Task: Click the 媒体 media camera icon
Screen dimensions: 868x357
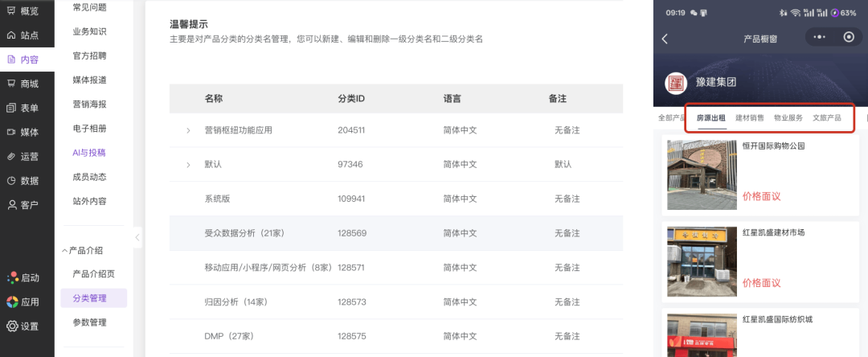Action: 11,132
